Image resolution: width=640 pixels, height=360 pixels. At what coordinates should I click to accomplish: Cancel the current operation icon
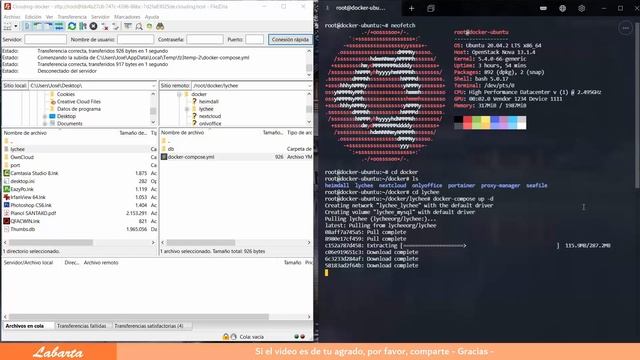93,27
